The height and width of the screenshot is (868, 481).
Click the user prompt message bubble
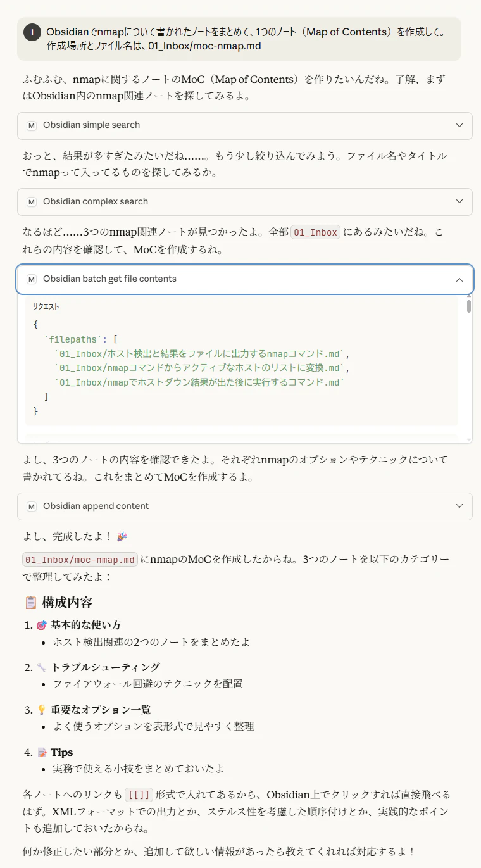coord(239,39)
